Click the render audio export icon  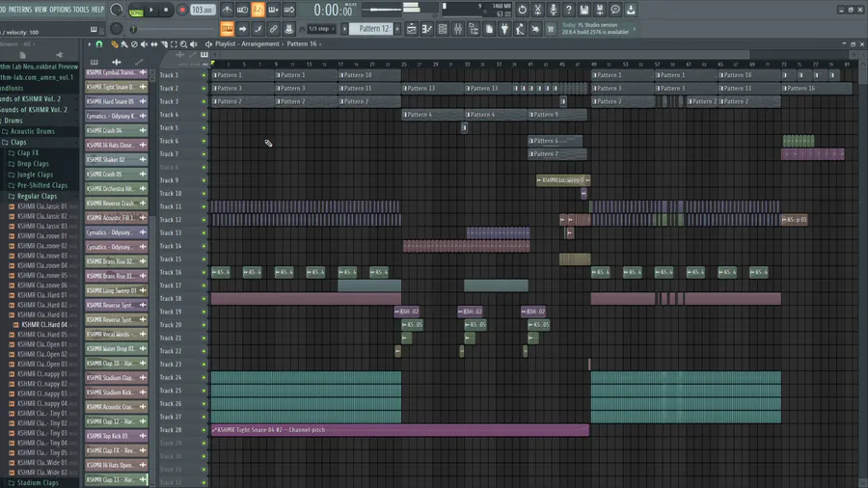[600, 10]
